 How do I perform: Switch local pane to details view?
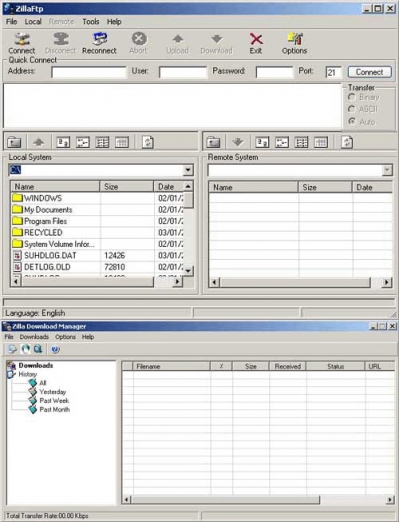(x=122, y=143)
